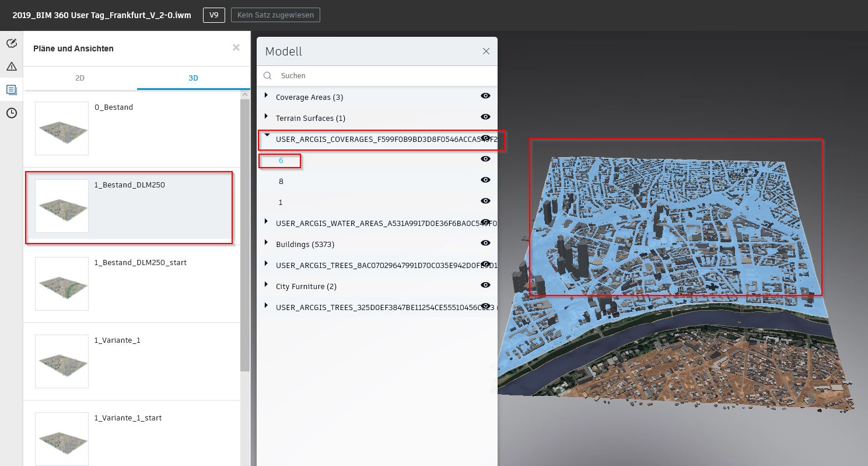Open version history via the clock icon

click(x=11, y=113)
